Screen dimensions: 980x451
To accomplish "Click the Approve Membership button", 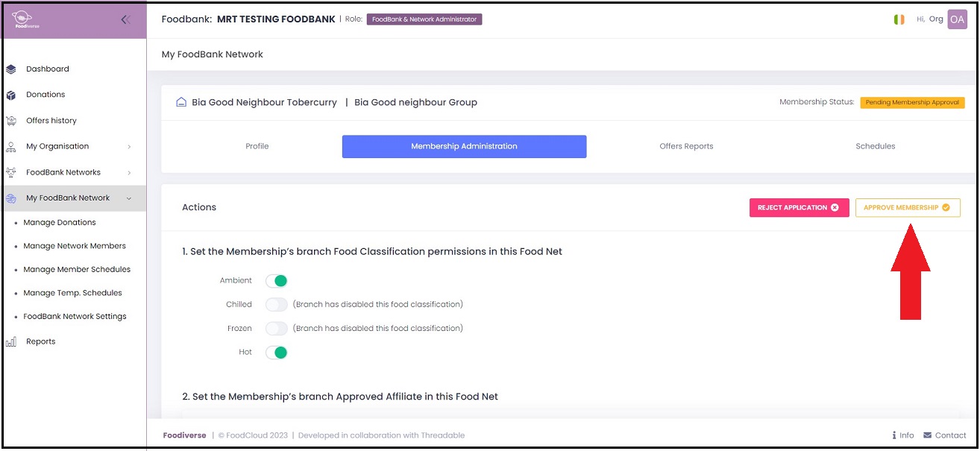I will pyautogui.click(x=907, y=208).
